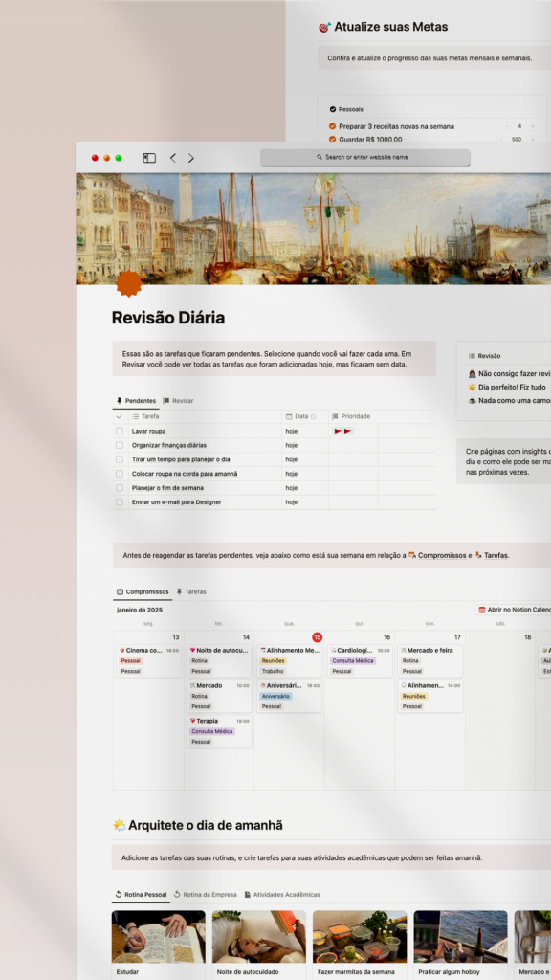Open the Cardiologista event on day 16
The width and height of the screenshot is (551, 980).
pos(360,660)
